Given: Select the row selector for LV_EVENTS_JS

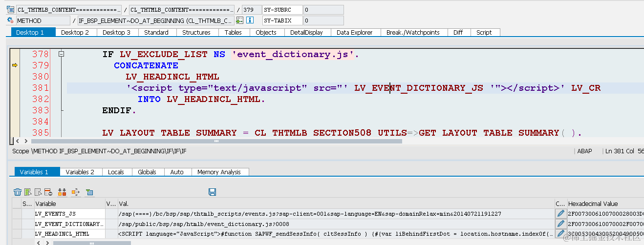Looking at the screenshot, I should [17, 214].
